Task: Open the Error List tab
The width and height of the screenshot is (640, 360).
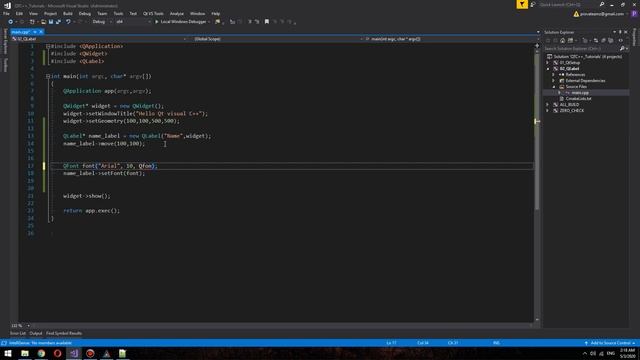Action: 18,333
